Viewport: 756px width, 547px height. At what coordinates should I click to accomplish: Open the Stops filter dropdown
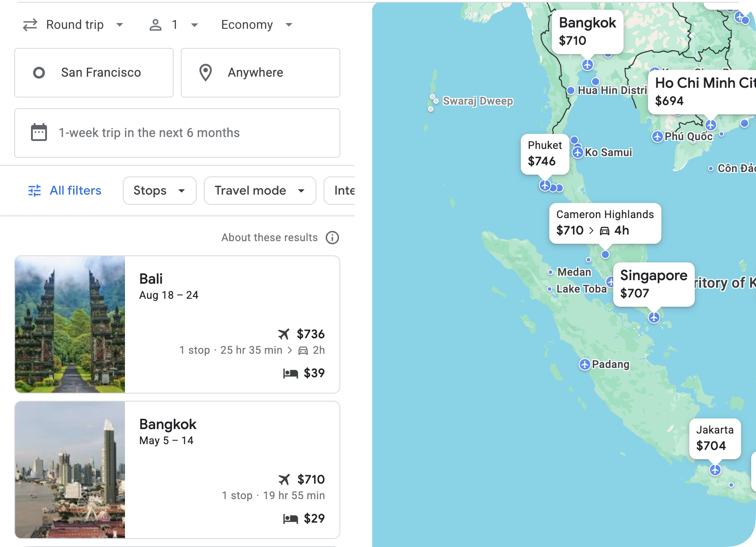(x=159, y=191)
